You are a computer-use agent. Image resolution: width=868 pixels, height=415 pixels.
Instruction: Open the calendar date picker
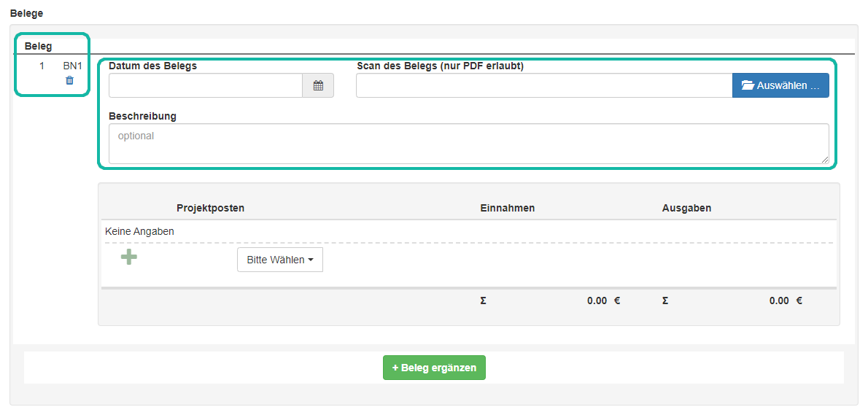tap(318, 85)
